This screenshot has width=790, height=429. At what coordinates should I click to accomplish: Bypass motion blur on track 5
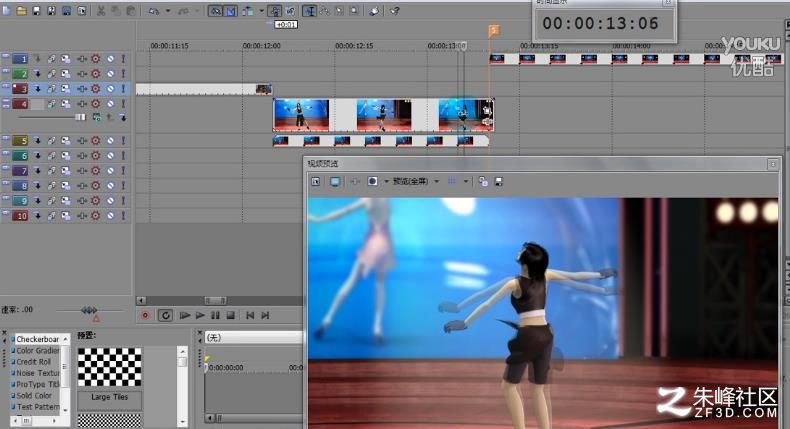[x=51, y=141]
